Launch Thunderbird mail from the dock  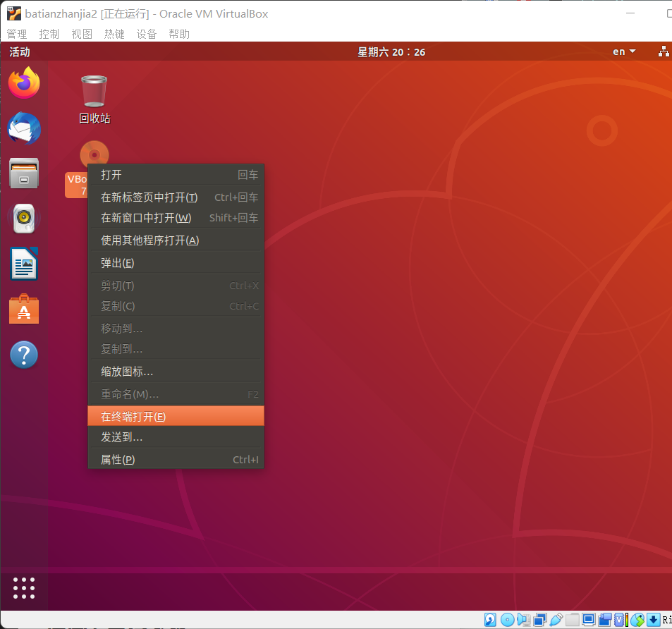24,128
